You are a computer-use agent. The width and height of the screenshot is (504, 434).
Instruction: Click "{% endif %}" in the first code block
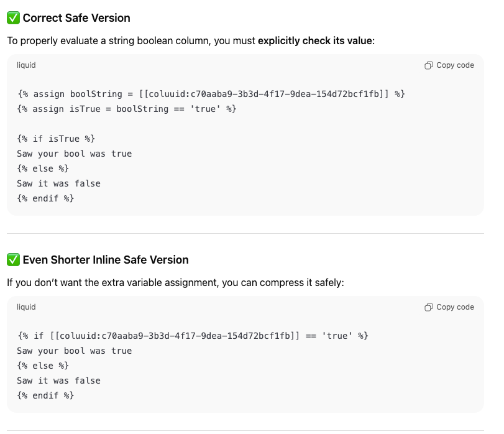(x=45, y=198)
